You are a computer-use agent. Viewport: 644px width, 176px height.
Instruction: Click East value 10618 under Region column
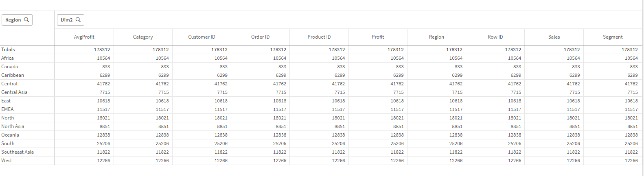coord(456,101)
